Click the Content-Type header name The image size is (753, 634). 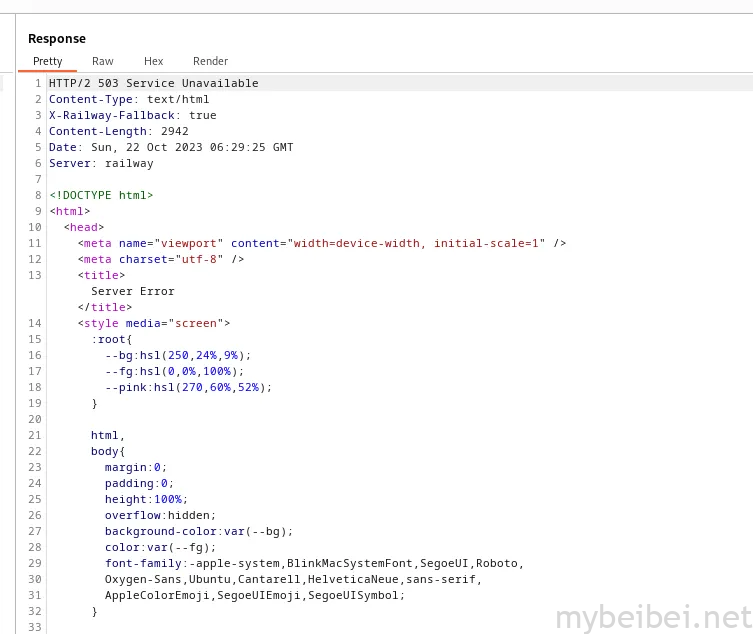90,99
